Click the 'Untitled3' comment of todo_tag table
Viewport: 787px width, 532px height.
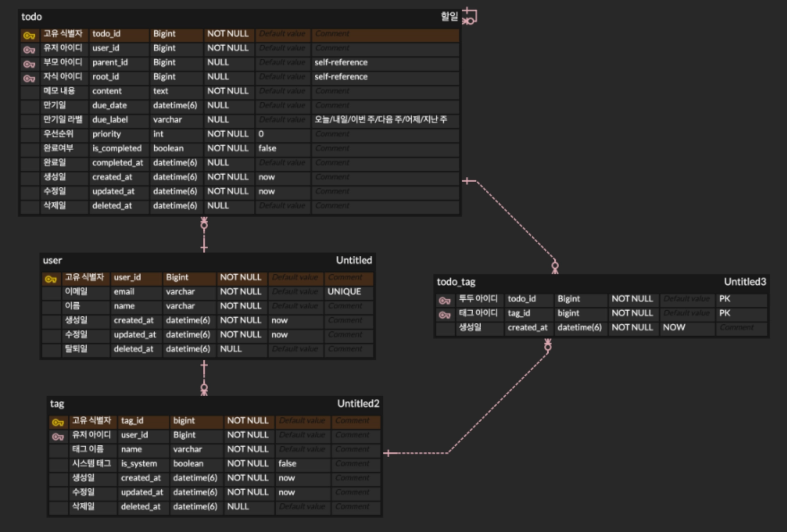coord(745,282)
